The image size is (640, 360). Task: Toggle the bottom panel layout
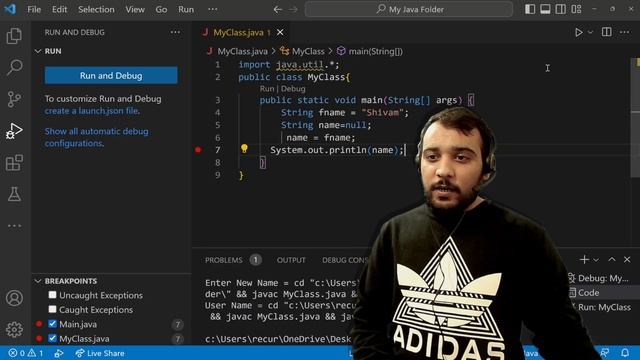pos(545,9)
